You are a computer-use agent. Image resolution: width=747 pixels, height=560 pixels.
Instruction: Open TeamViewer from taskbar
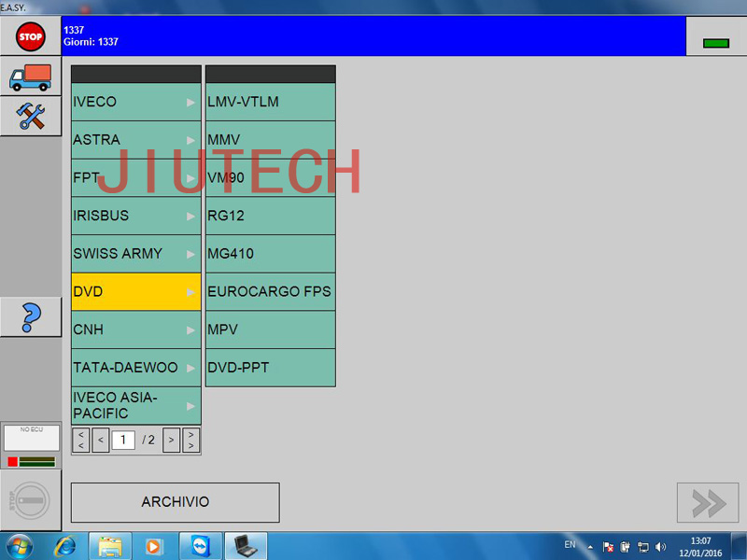coord(201,546)
